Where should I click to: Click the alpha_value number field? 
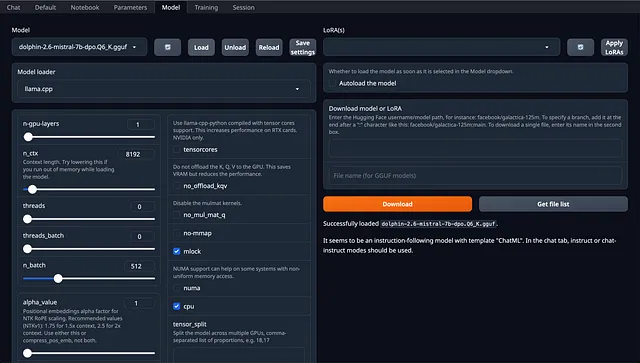point(140,303)
